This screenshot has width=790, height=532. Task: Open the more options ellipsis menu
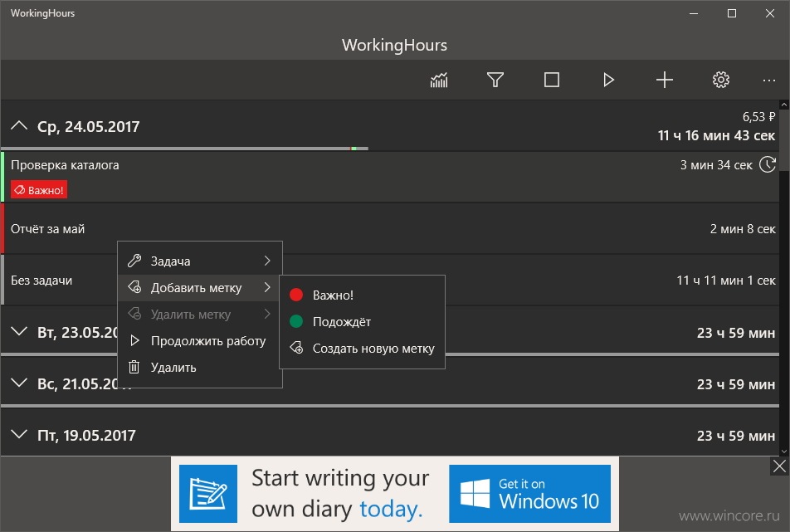coord(768,81)
